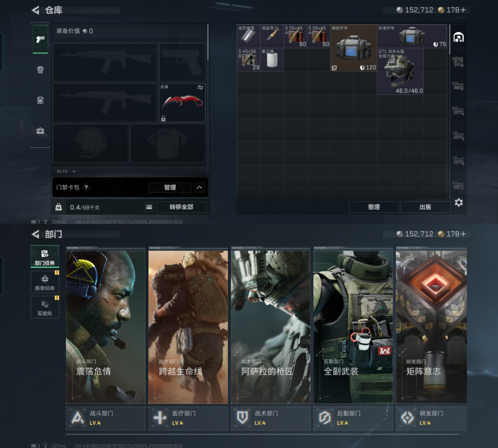The height and width of the screenshot is (448, 498).
Task: Click the 转移全部 button
Action: (x=182, y=207)
